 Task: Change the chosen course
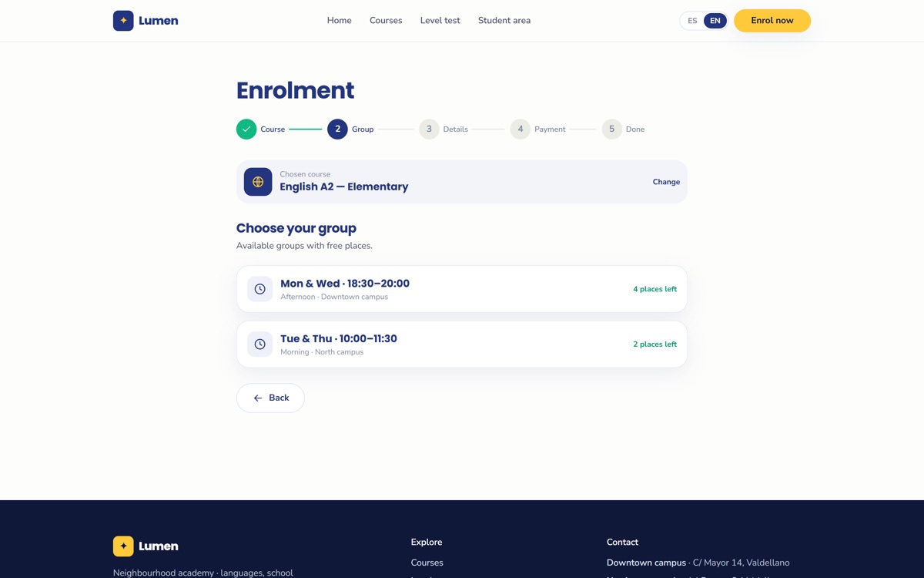pos(666,182)
